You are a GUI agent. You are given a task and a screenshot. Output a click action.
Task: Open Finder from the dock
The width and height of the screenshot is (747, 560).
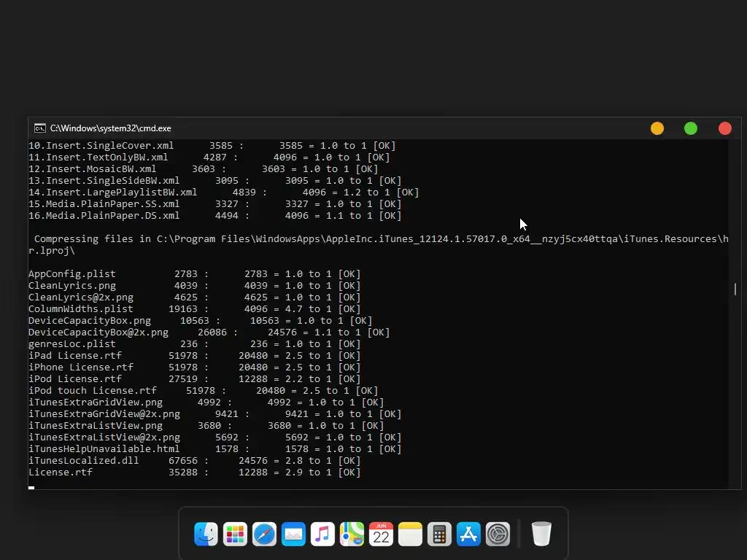point(206,534)
